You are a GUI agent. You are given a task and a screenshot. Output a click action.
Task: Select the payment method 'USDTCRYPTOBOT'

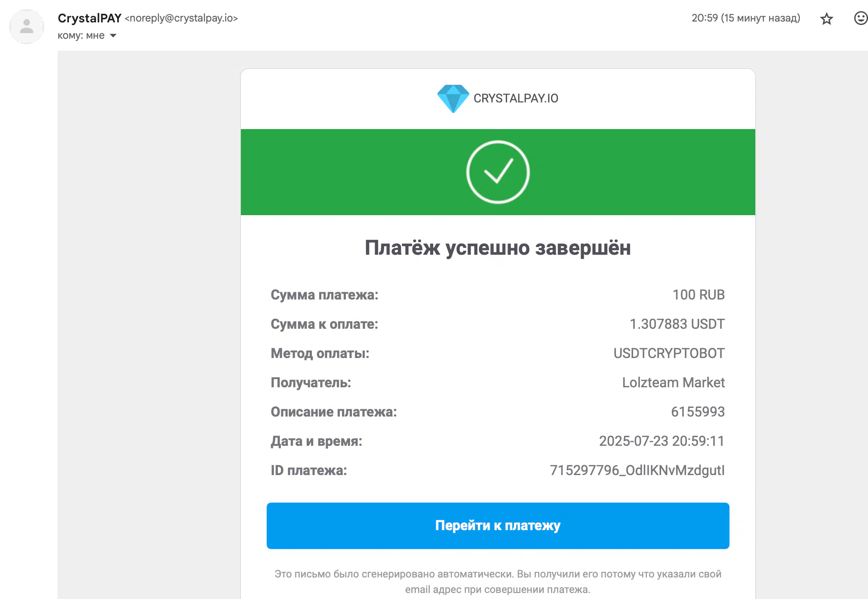pyautogui.click(x=669, y=353)
